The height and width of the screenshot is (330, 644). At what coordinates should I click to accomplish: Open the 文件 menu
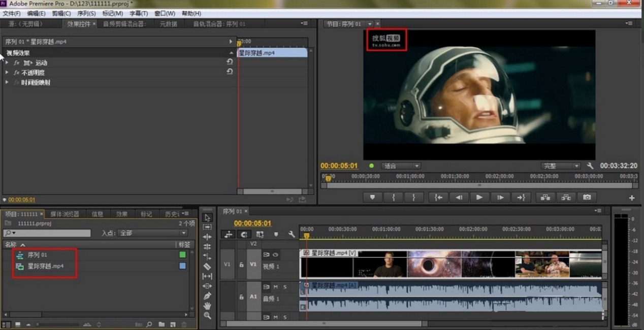click(12, 13)
